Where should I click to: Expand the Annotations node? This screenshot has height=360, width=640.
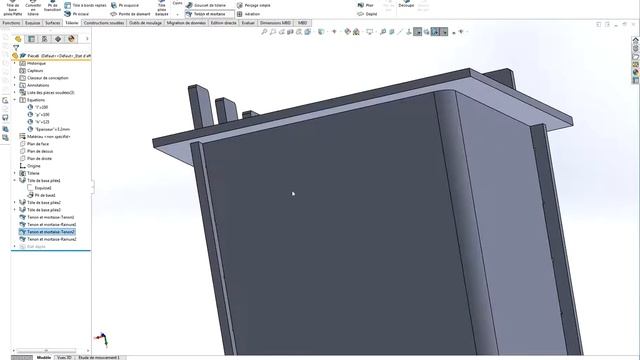coord(15,85)
